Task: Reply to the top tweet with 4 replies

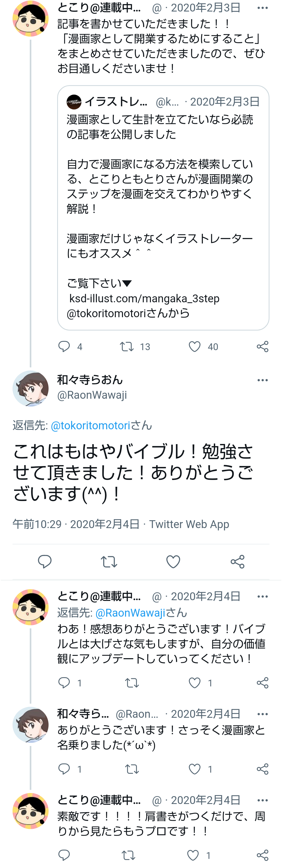Action: pyautogui.click(x=64, y=347)
